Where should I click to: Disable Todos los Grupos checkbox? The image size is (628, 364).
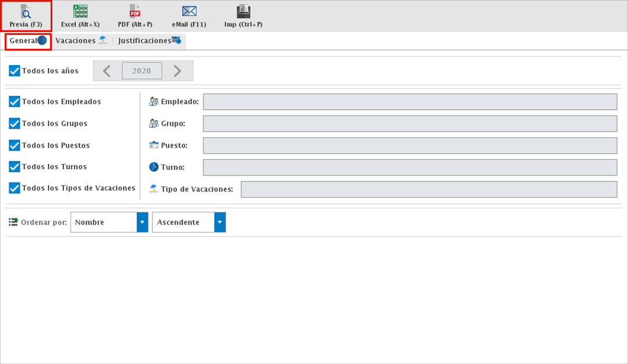click(15, 124)
